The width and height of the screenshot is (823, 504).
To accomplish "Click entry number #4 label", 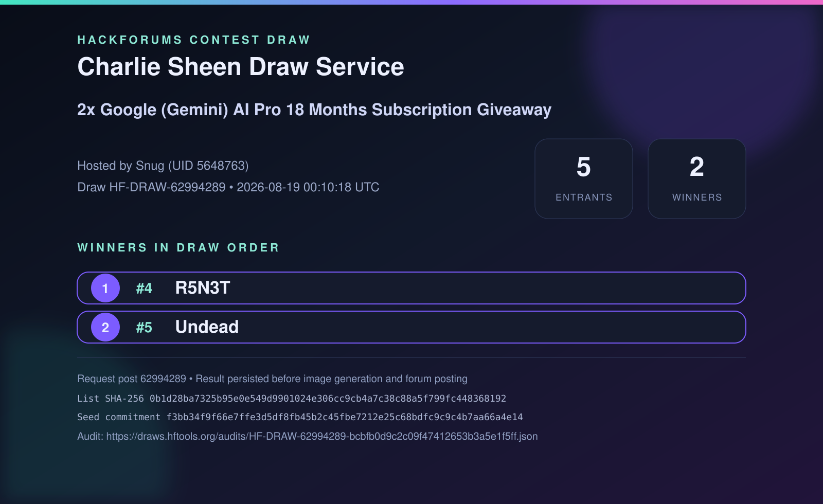I will tap(144, 289).
